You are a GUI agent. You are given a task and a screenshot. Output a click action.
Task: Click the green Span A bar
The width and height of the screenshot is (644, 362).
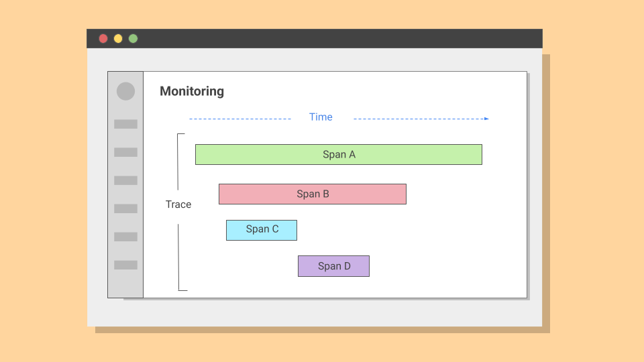point(338,154)
